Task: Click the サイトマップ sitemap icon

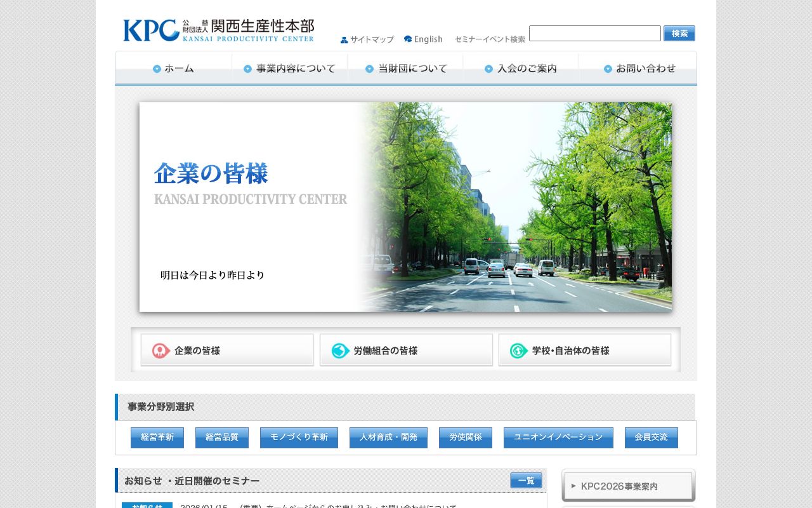Action: (x=344, y=39)
